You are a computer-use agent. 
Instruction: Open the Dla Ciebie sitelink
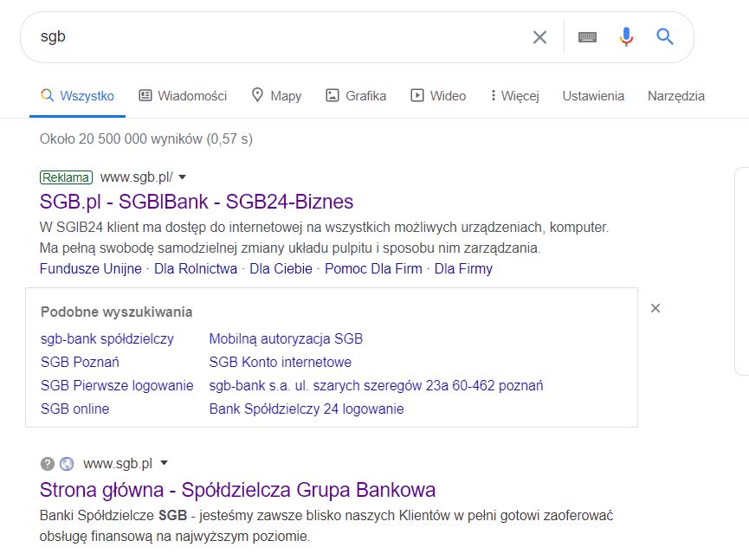[x=281, y=269]
